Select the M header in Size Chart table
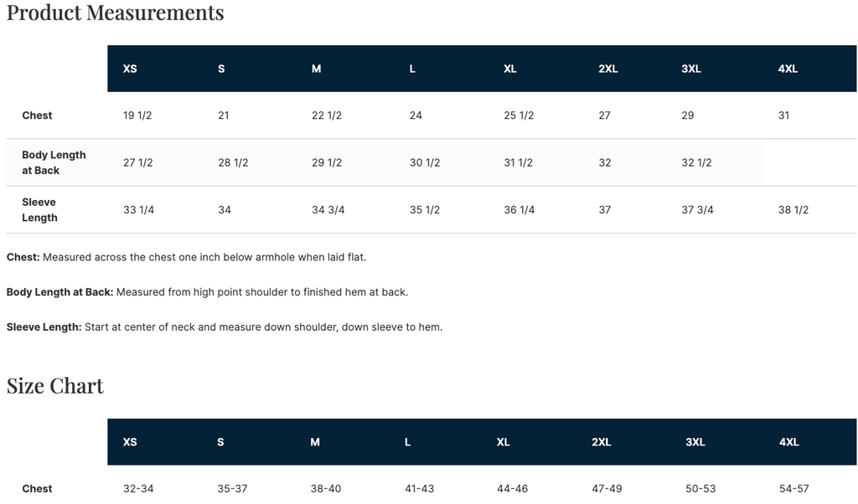This screenshot has width=858, height=504. [315, 442]
